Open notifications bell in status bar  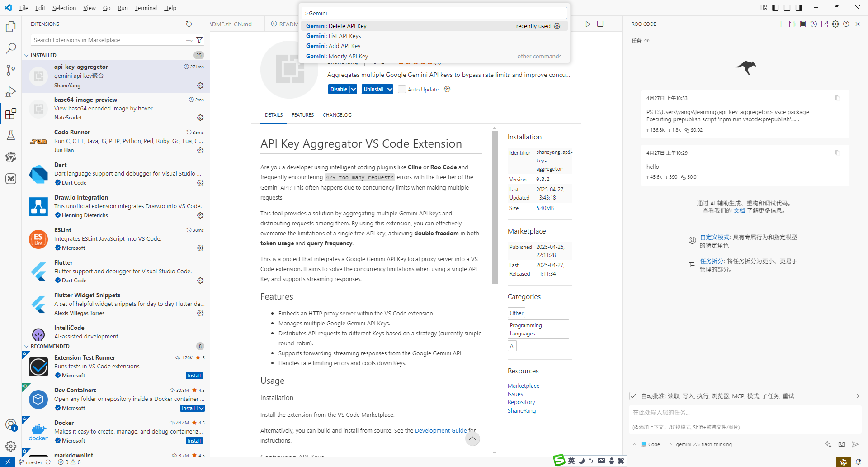858,462
